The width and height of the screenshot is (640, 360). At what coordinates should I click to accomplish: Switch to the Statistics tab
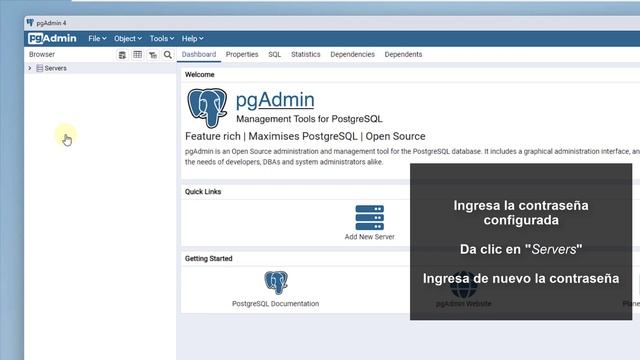[306, 54]
